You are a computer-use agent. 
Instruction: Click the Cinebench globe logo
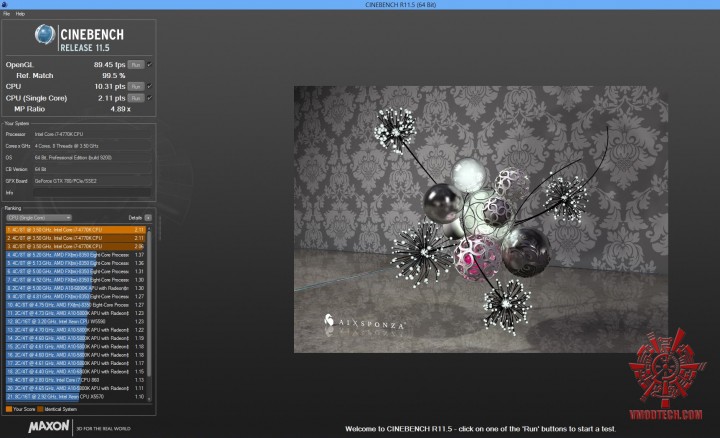point(45,34)
